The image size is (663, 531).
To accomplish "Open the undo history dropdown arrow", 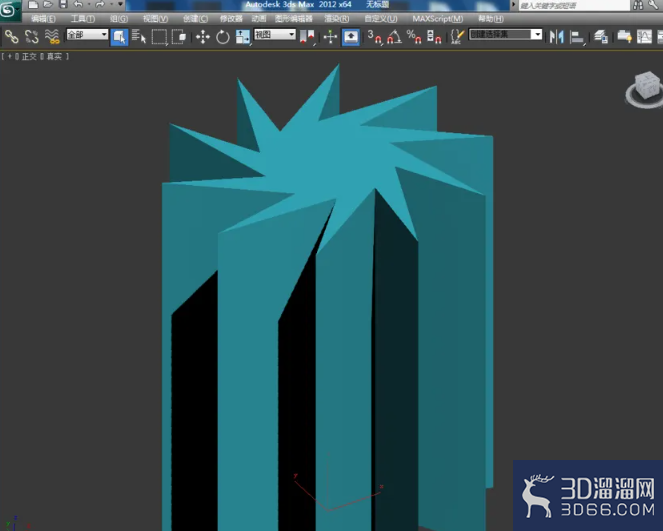I will (89, 5).
